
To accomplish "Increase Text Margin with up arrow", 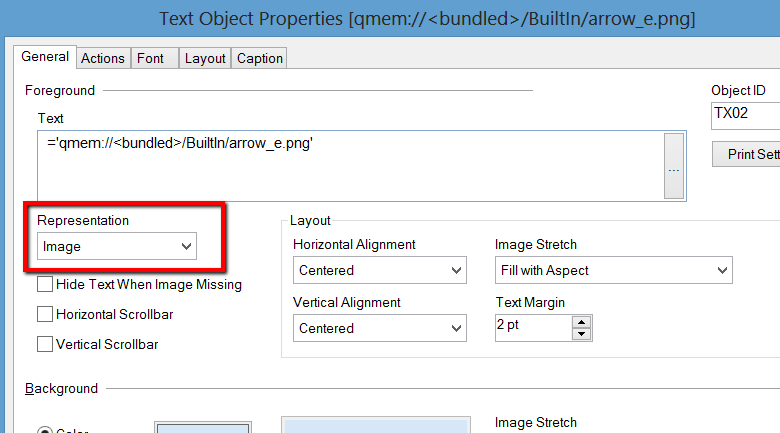I will pos(581,321).
